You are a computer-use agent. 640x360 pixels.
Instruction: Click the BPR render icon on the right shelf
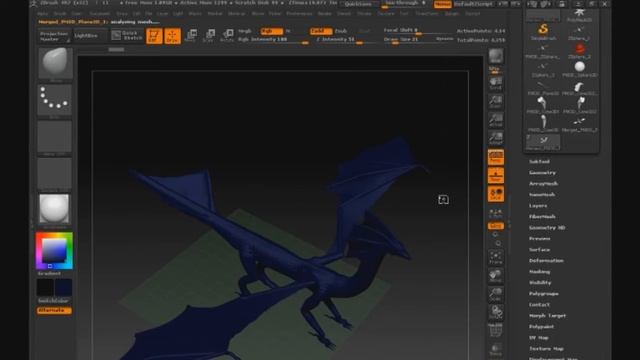(x=496, y=56)
